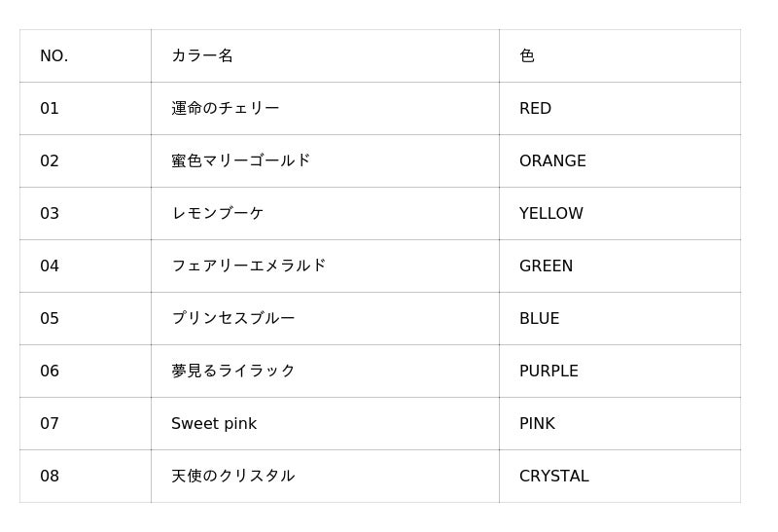Click the YELLOW color cell

tap(551, 214)
